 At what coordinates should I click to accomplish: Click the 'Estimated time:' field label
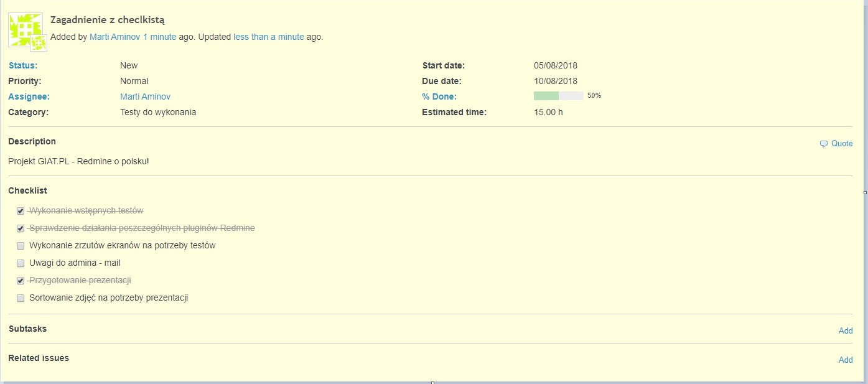pos(454,112)
